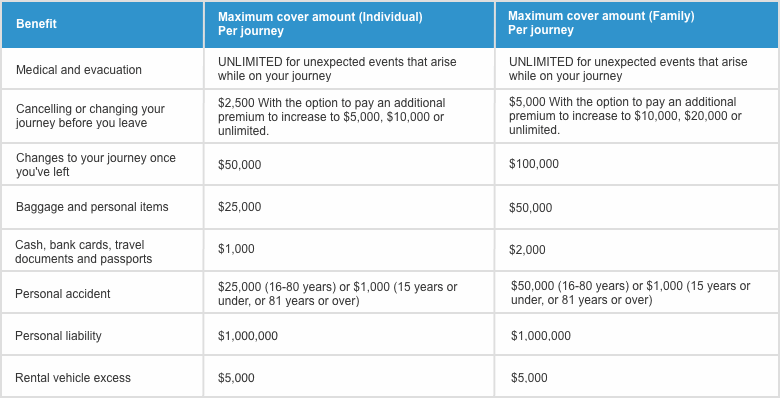The width and height of the screenshot is (780, 398).
Task: Select Changes to your journey once you've left
Action: 96,165
